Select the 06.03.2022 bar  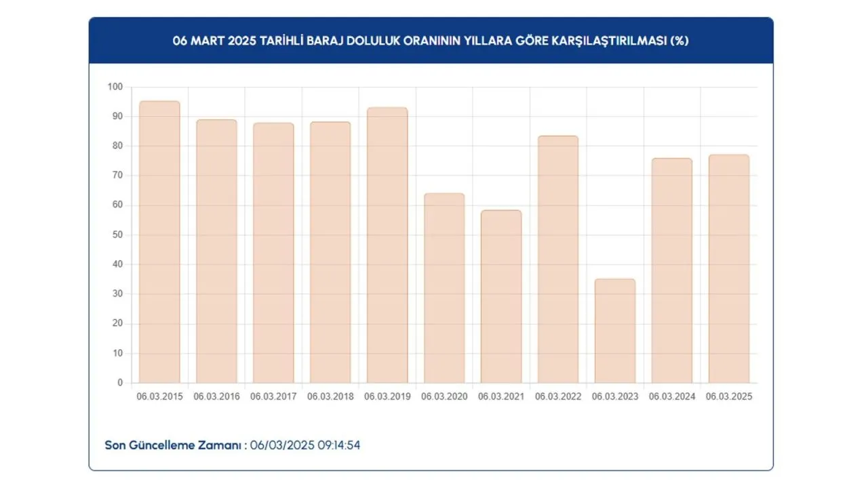coord(558,260)
